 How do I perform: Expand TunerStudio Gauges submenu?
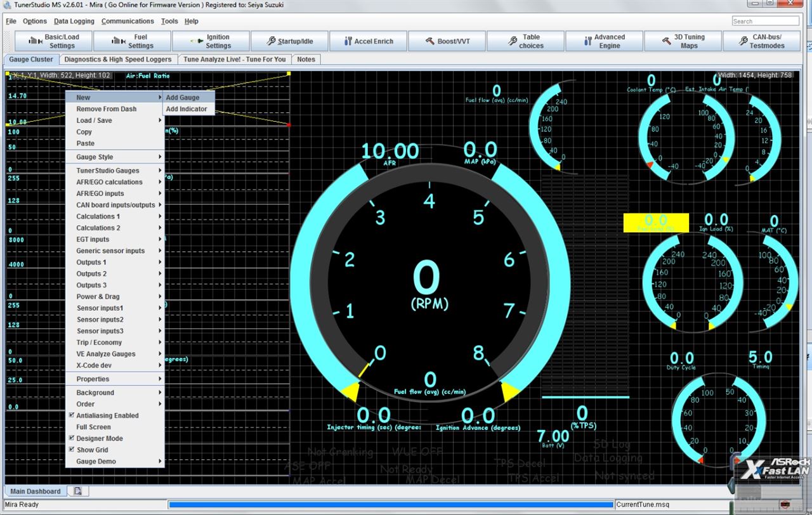tap(115, 171)
